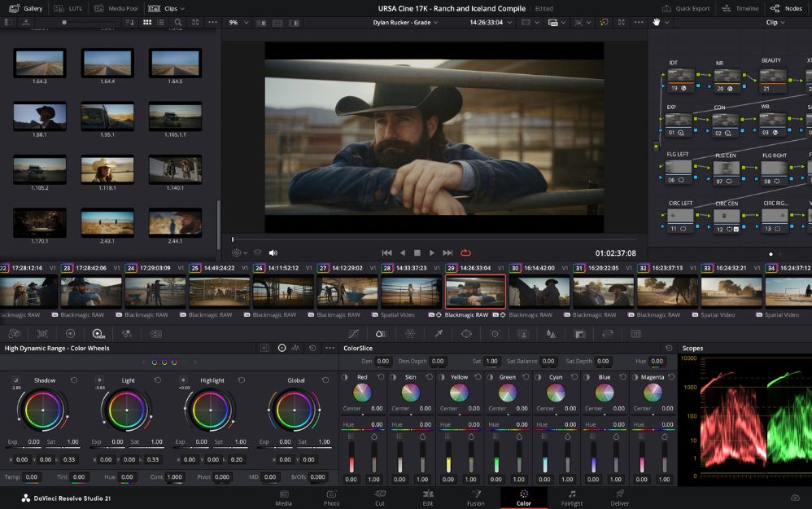Toggle the Magenta slice on/off
This screenshot has height=509, width=812.
pyautogui.click(x=635, y=377)
